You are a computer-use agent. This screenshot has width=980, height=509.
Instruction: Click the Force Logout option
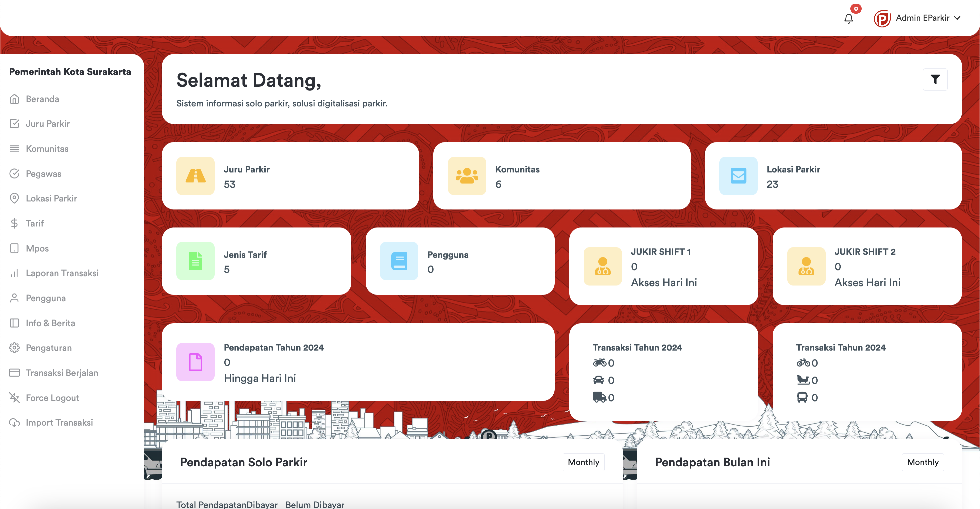click(51, 398)
